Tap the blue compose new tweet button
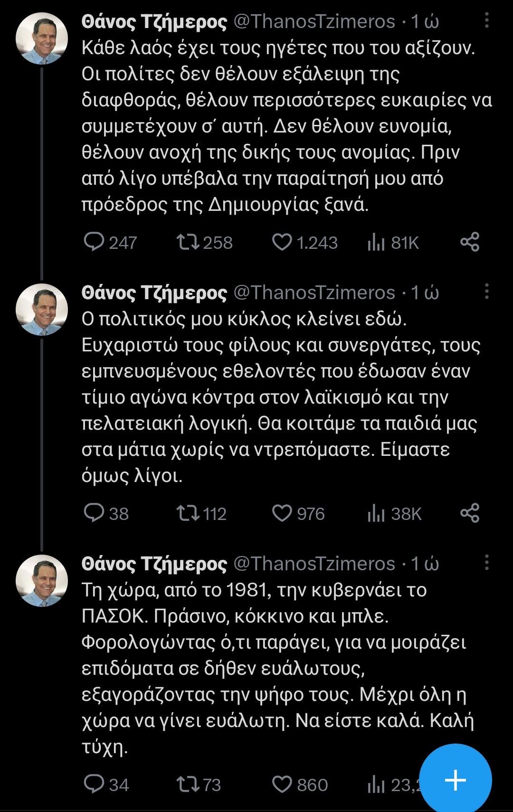513x812 pixels. pyautogui.click(x=456, y=780)
